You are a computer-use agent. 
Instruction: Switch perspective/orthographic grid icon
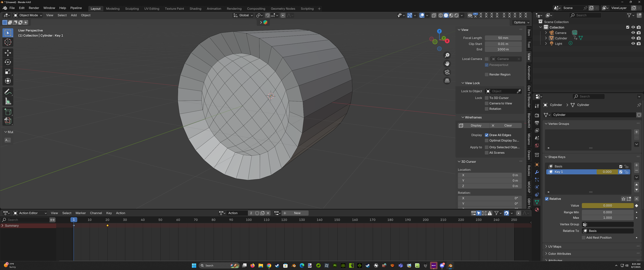coord(447,81)
